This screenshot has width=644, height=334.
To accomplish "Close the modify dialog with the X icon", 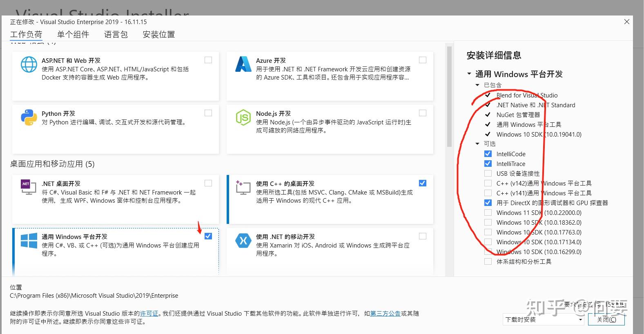I will point(627,22).
